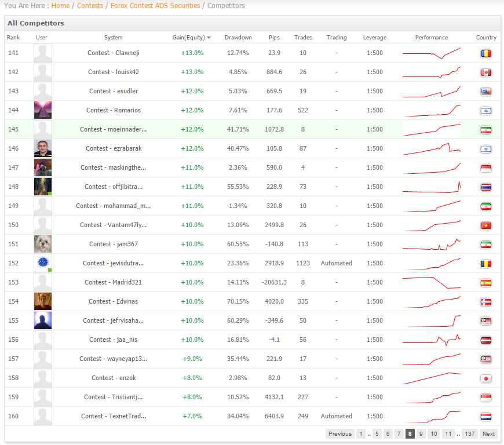This screenshot has height=445, width=504.
Task: Click rank 160 cell
Action: pos(13,416)
